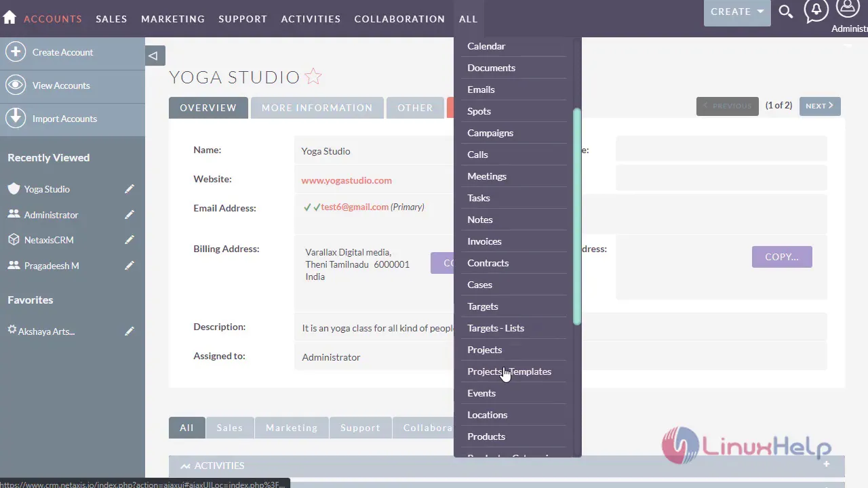Viewport: 868px width, 488px height.
Task: Go to the Home icon
Action: [x=9, y=18]
